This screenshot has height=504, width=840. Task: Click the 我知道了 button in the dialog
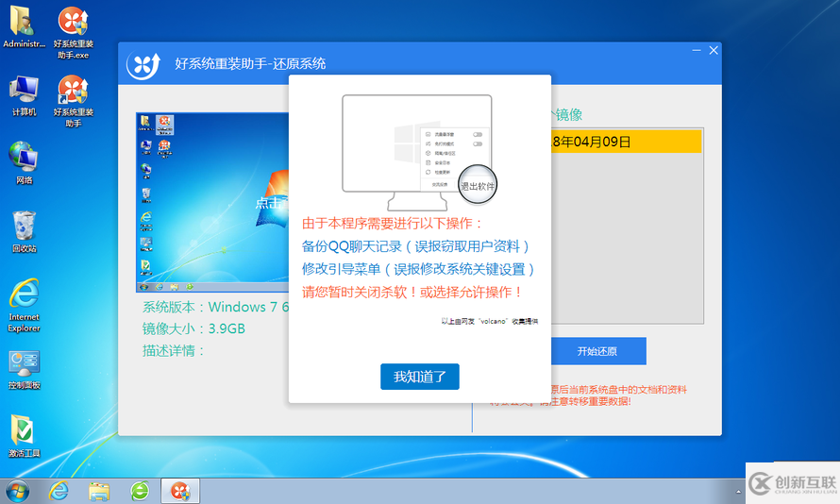click(x=419, y=377)
